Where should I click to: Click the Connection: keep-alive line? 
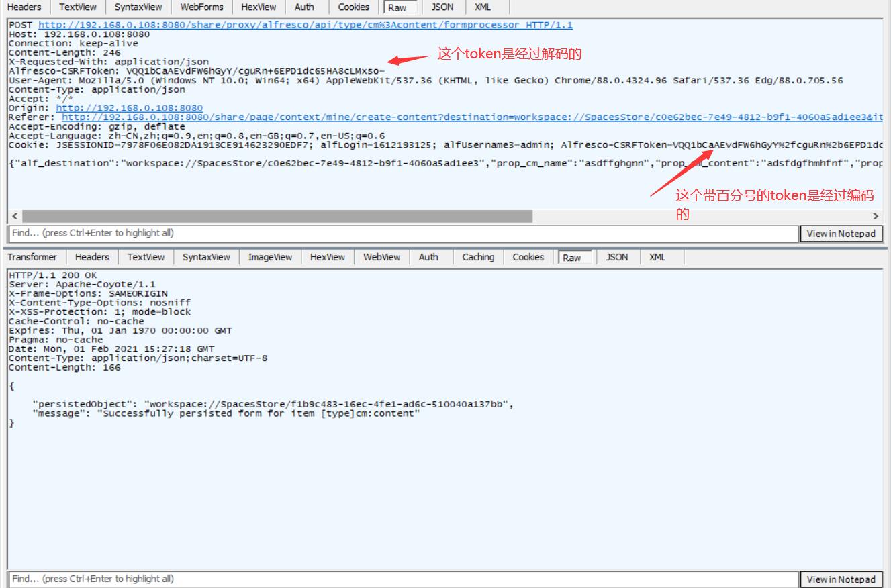pyautogui.click(x=73, y=44)
